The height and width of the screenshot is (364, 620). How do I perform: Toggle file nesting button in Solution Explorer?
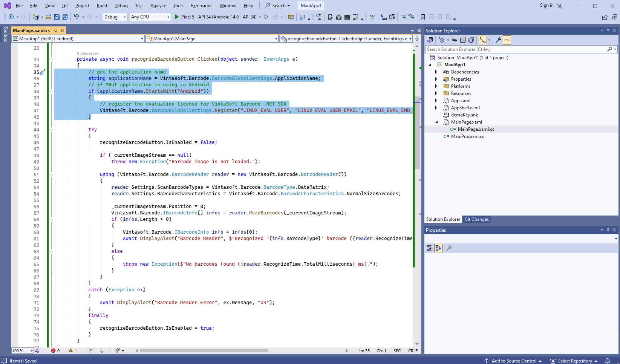click(x=483, y=40)
